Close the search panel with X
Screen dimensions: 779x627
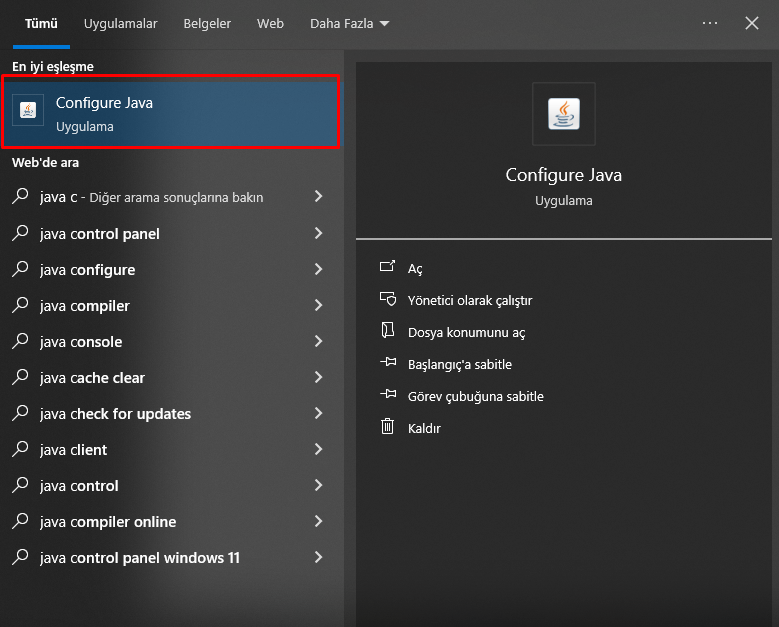[752, 23]
